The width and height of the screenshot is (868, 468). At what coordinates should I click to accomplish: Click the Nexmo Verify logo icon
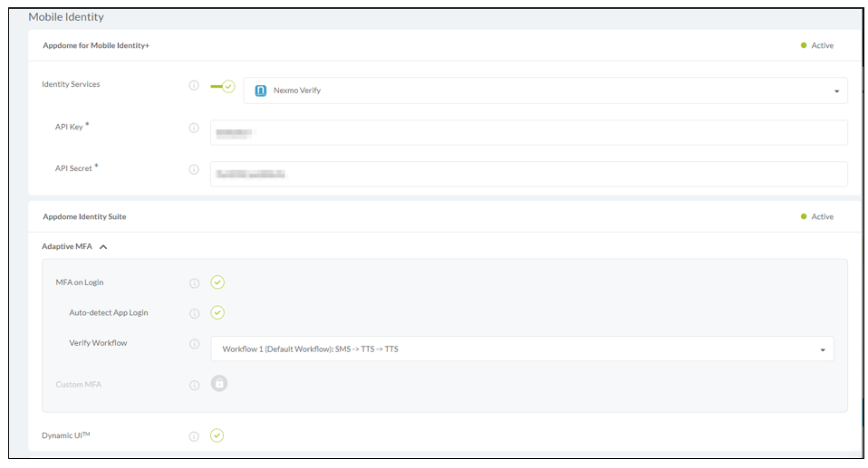[x=261, y=91]
